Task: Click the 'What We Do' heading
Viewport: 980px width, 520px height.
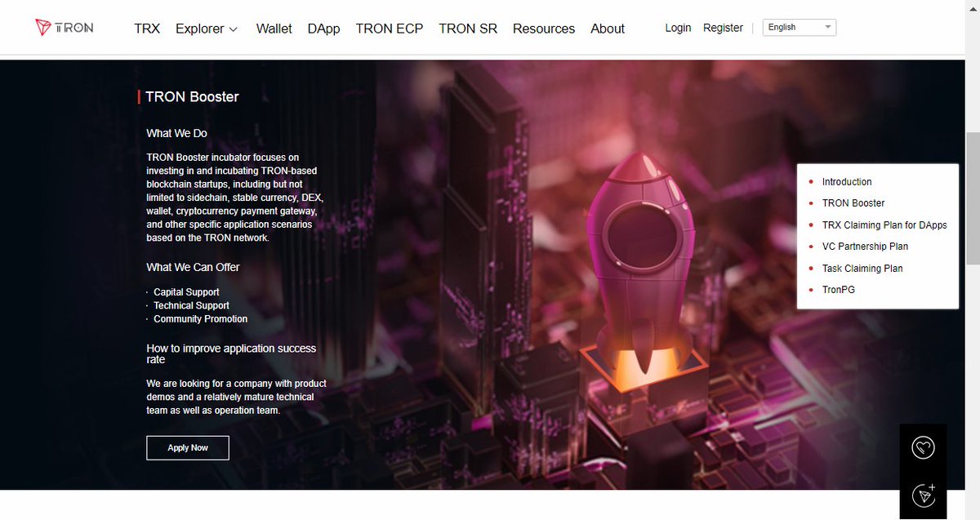Action: 176,133
